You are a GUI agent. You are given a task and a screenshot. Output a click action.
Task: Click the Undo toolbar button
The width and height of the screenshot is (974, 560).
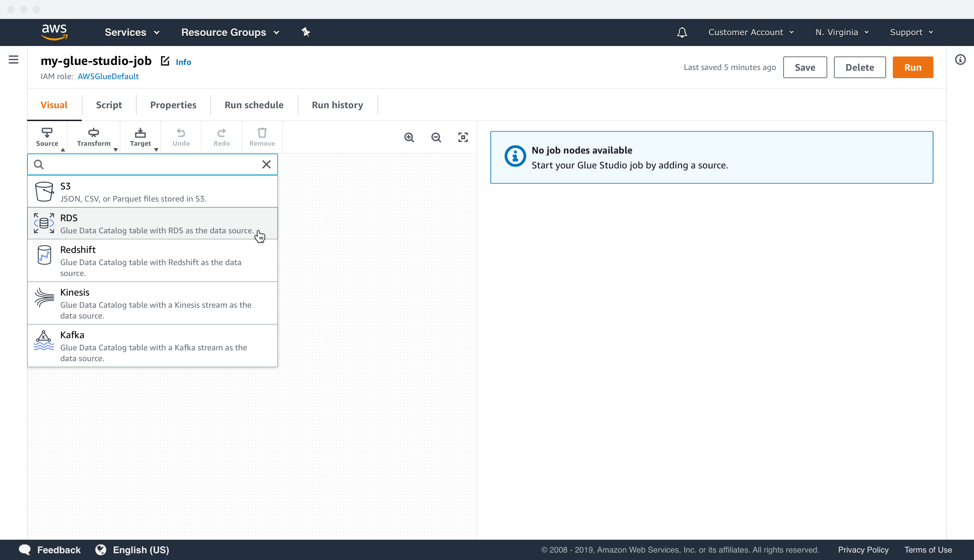[181, 137]
